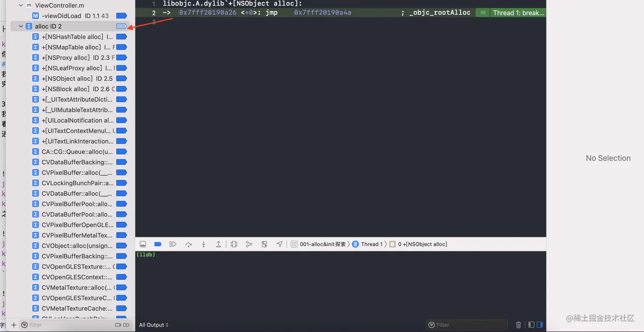This screenshot has width=644, height=332.
Task: Select CVDataBufferPool::allo... breakpoint row
Action: [70, 214]
